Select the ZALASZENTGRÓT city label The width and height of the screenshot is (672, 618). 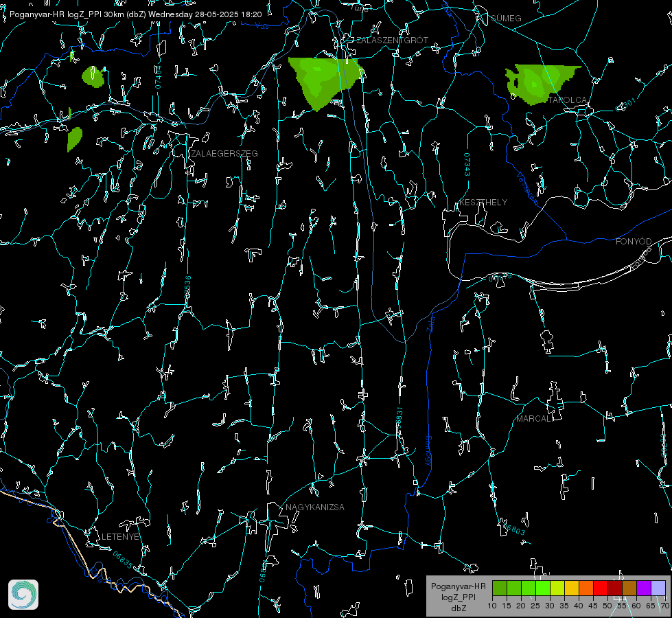click(x=392, y=41)
